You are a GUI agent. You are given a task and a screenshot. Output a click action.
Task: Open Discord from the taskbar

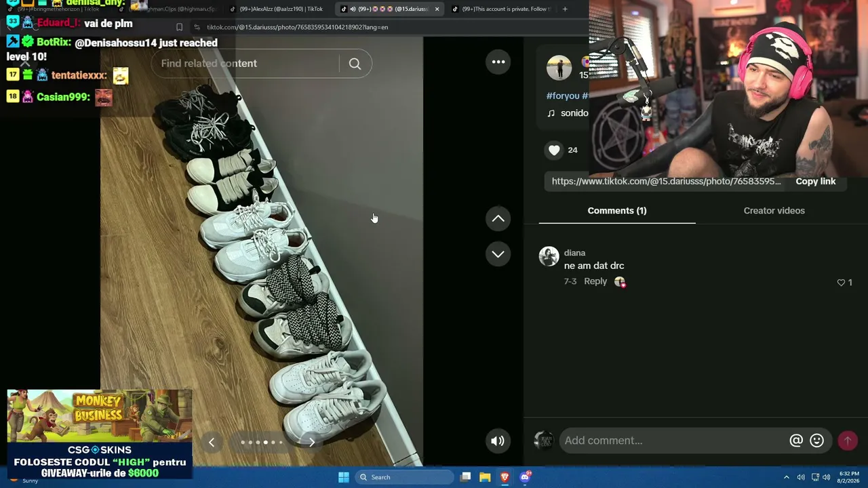525,477
